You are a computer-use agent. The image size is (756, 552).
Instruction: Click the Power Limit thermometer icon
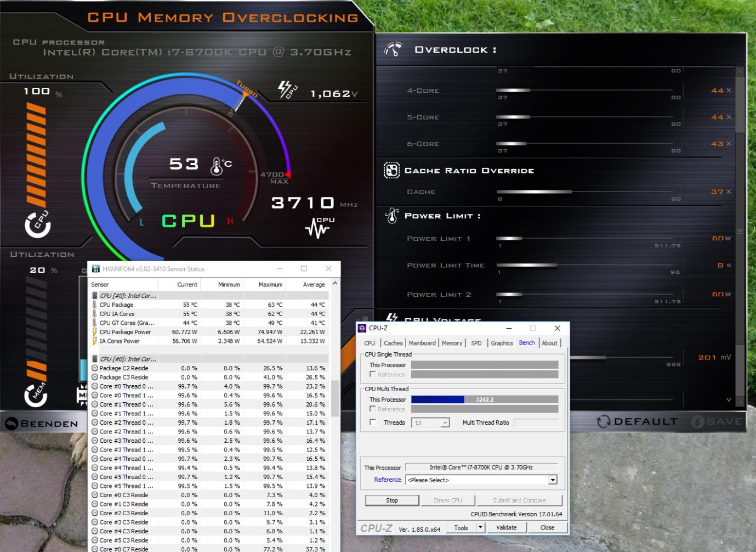tap(391, 216)
